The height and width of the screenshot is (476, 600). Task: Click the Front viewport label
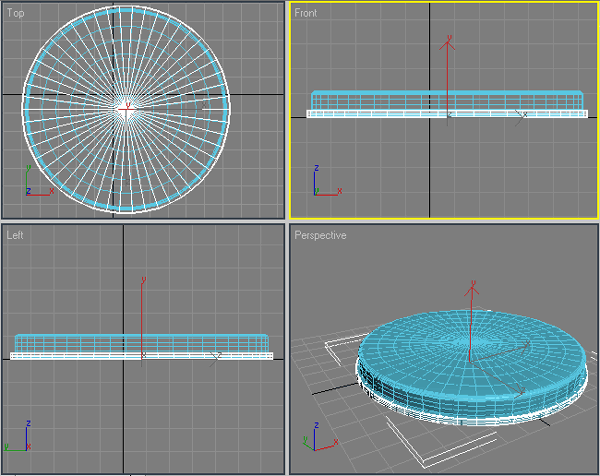tap(306, 13)
